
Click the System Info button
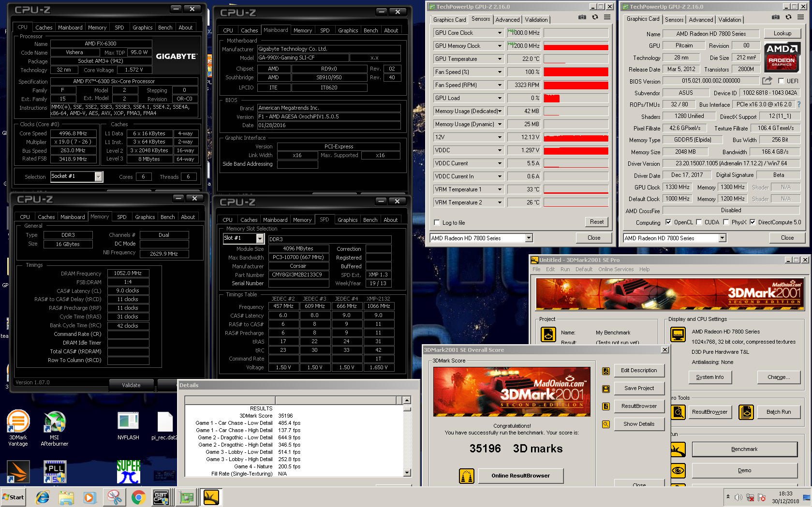(x=710, y=377)
